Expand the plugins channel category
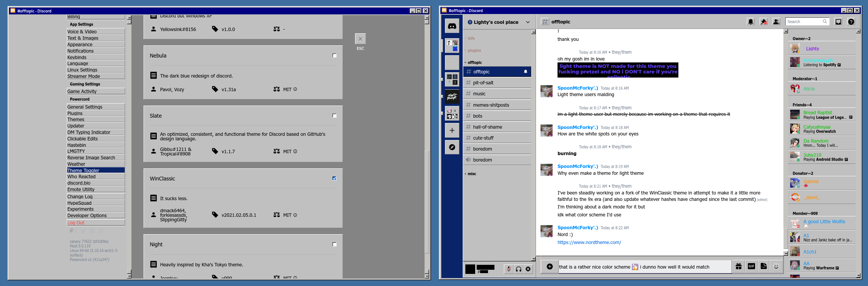 pos(473,50)
